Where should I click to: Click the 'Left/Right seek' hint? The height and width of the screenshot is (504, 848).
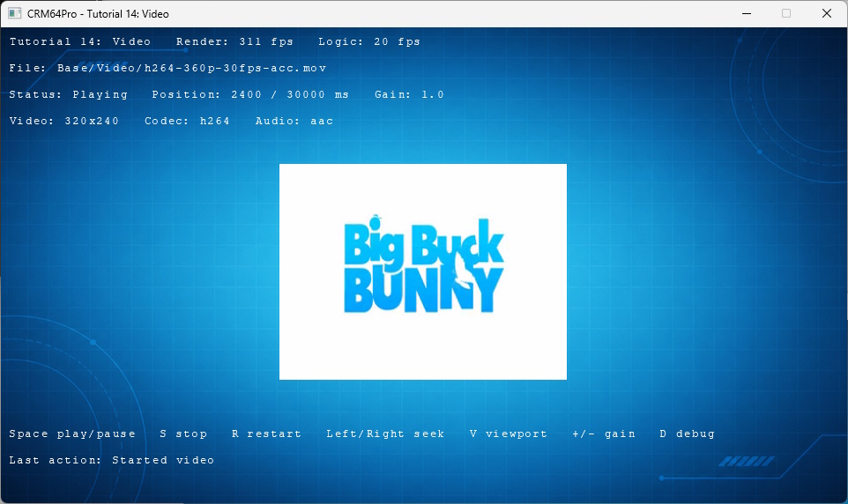(385, 434)
